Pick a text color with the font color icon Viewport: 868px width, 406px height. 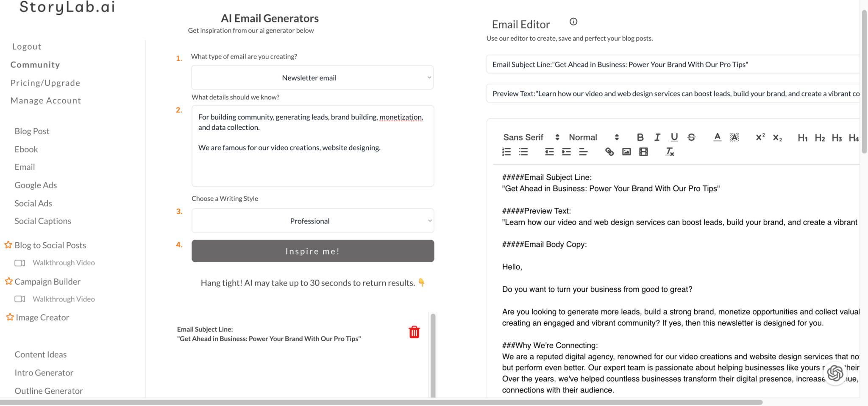pyautogui.click(x=717, y=137)
